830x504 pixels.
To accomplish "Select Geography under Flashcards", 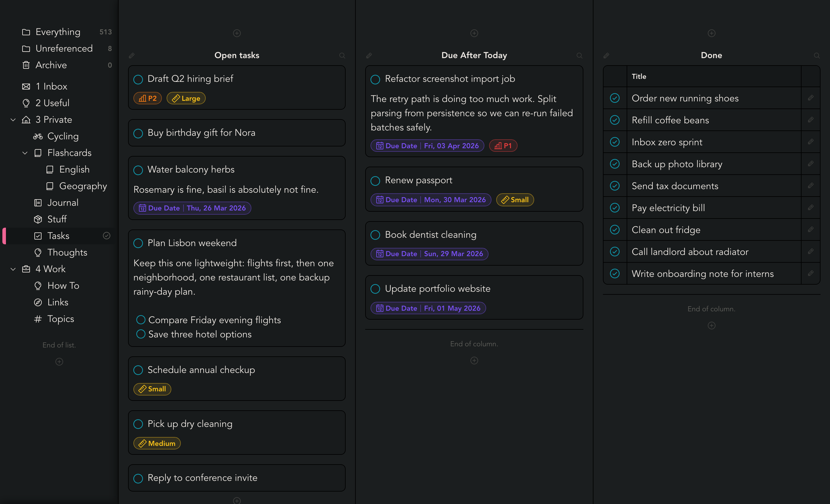I will [83, 186].
